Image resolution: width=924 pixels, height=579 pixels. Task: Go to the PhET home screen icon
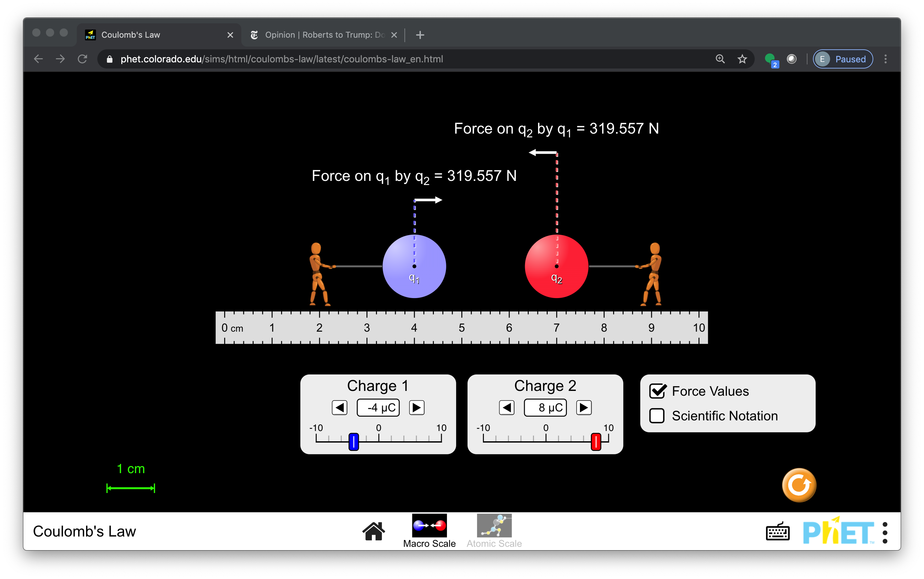[373, 531]
